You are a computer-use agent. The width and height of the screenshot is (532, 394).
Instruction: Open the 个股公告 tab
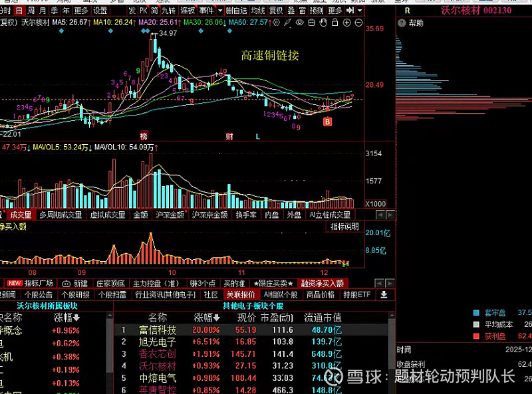pyautogui.click(x=39, y=294)
